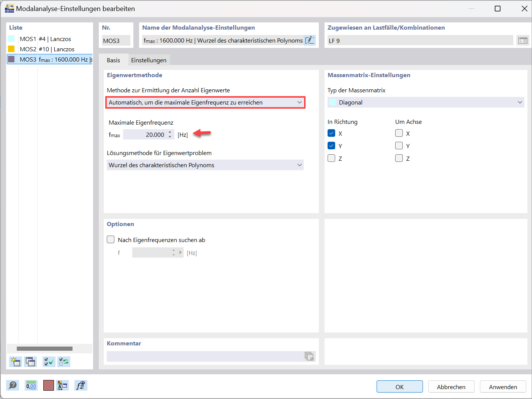Click the new modal analysis settings icon
The height and width of the screenshot is (399, 532).
point(16,362)
